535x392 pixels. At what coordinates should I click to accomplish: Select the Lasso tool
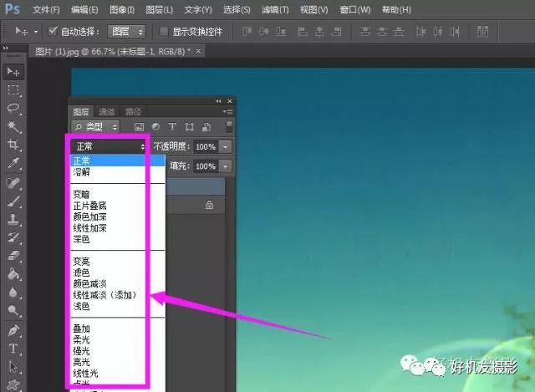tap(13, 109)
